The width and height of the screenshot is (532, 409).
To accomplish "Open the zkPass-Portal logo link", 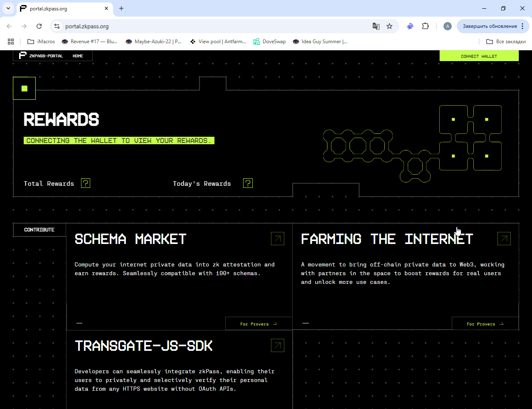I will coord(41,56).
